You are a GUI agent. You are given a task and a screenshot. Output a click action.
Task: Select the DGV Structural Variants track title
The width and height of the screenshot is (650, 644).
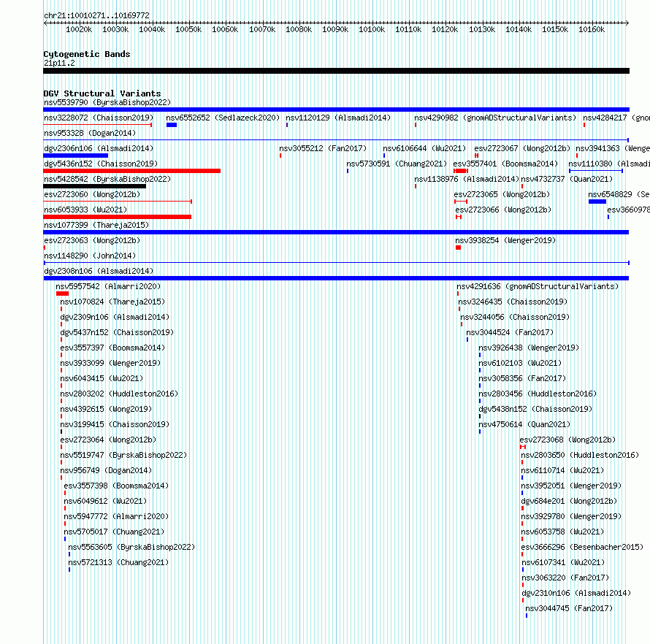pos(102,93)
